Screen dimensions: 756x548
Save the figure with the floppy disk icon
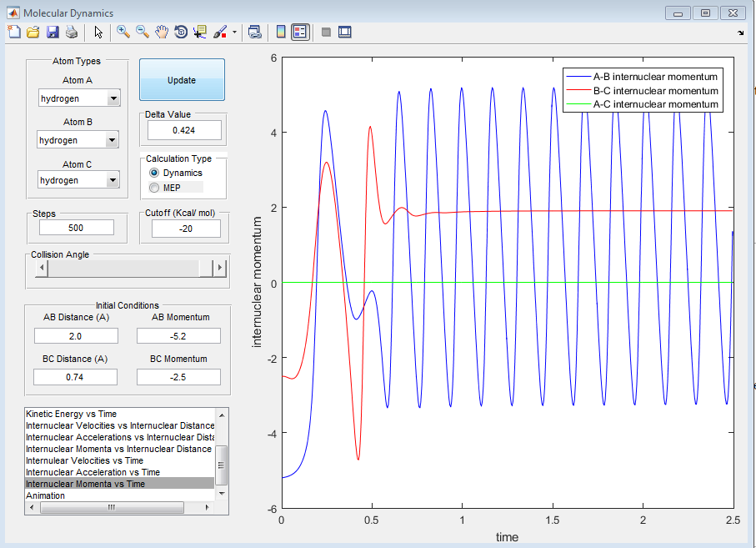click(x=52, y=32)
